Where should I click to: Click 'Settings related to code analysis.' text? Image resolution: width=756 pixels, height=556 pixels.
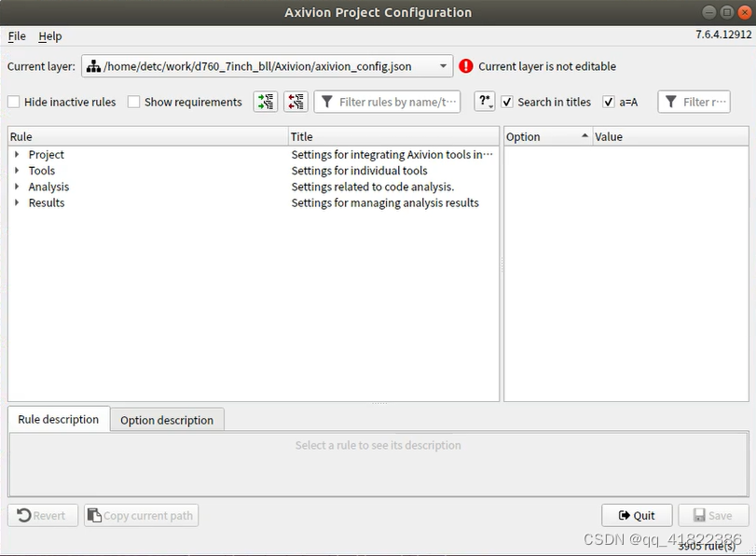[x=373, y=187]
